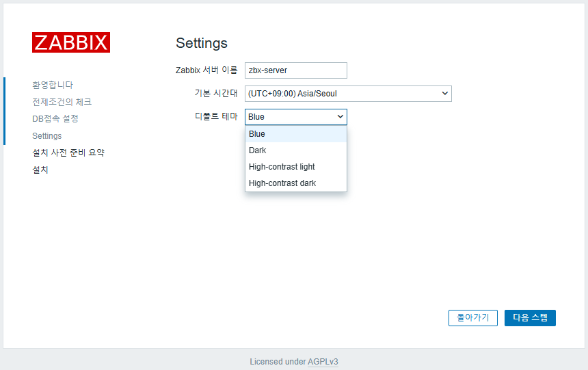Screen dimensions: 588x370
Task: Click the 디폴트 테마 label
Action: [x=216, y=116]
